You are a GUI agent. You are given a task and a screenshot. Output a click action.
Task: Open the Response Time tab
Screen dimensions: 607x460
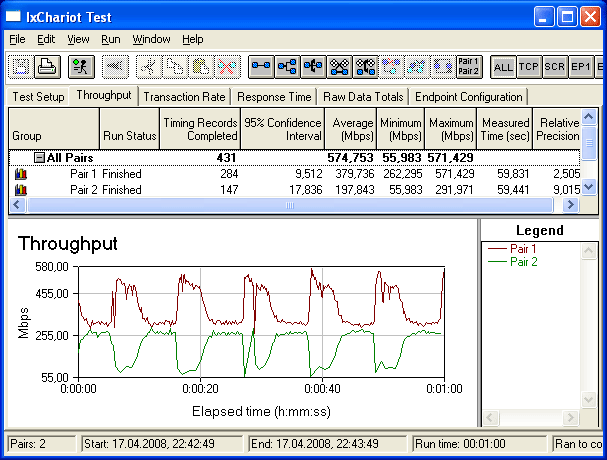(x=274, y=96)
